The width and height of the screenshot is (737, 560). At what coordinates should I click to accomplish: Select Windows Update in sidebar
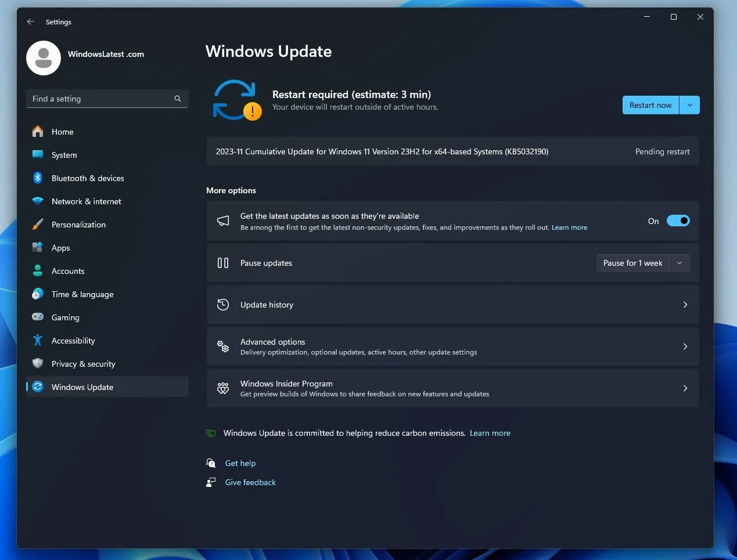click(107, 387)
